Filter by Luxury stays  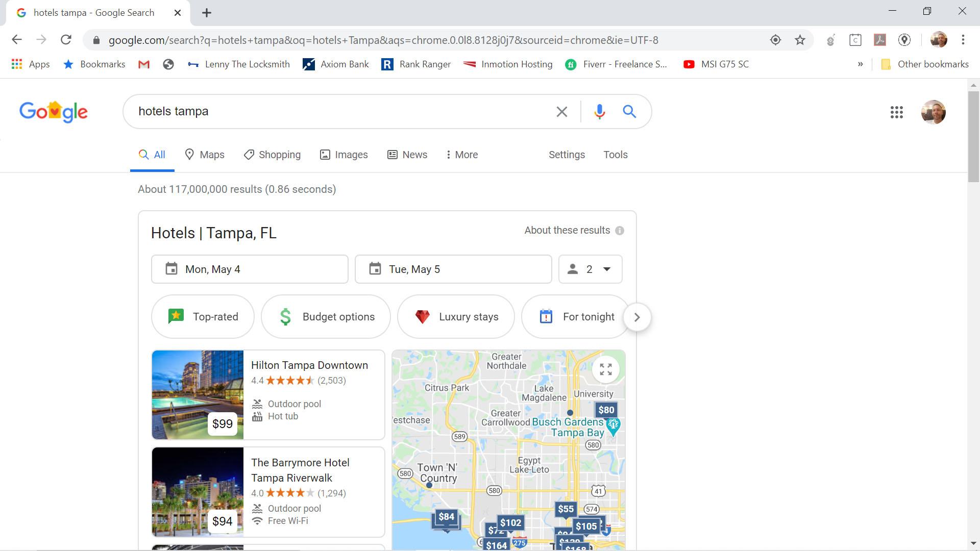click(456, 317)
